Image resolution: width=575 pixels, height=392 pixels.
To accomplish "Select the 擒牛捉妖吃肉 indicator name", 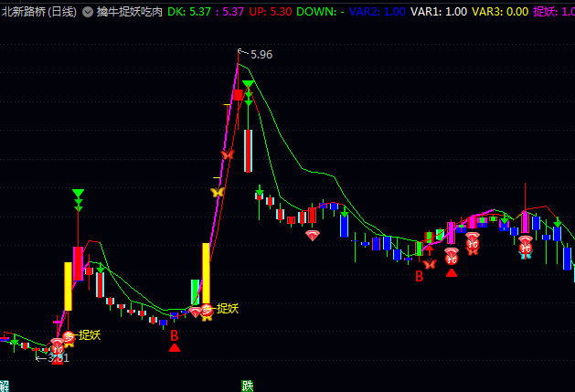I will tap(130, 12).
